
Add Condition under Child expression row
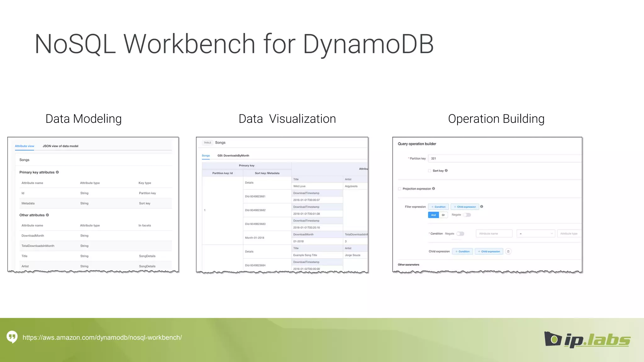(462, 251)
